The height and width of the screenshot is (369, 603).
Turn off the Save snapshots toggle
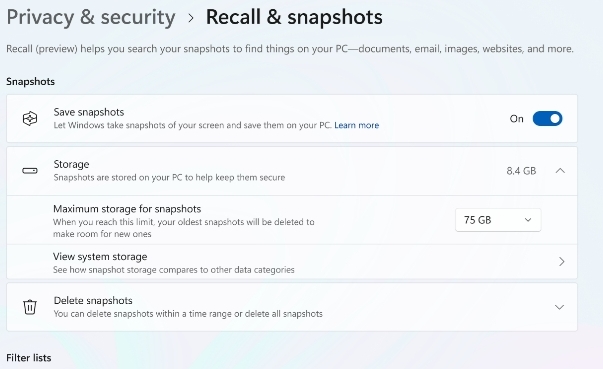pos(547,119)
